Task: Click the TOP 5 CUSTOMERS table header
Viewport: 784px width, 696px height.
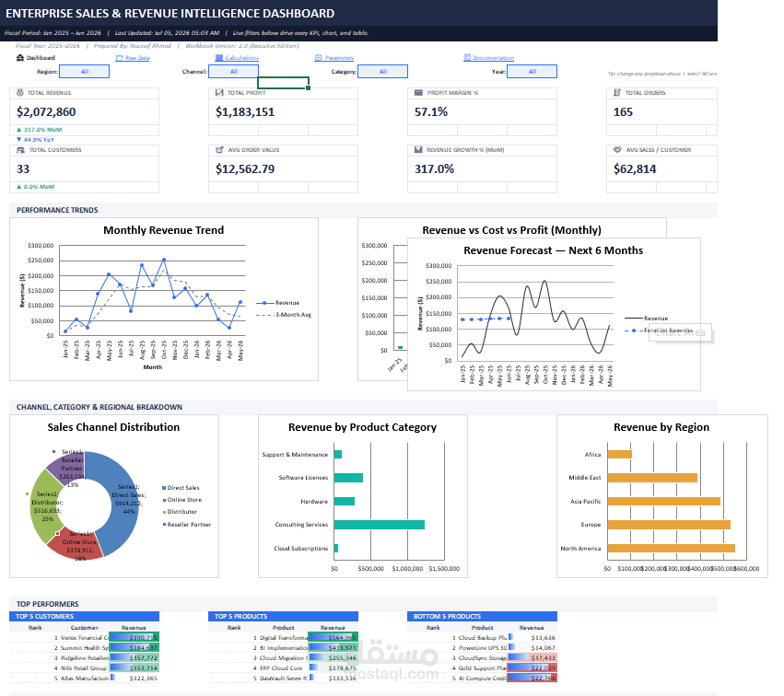Action: pos(84,616)
